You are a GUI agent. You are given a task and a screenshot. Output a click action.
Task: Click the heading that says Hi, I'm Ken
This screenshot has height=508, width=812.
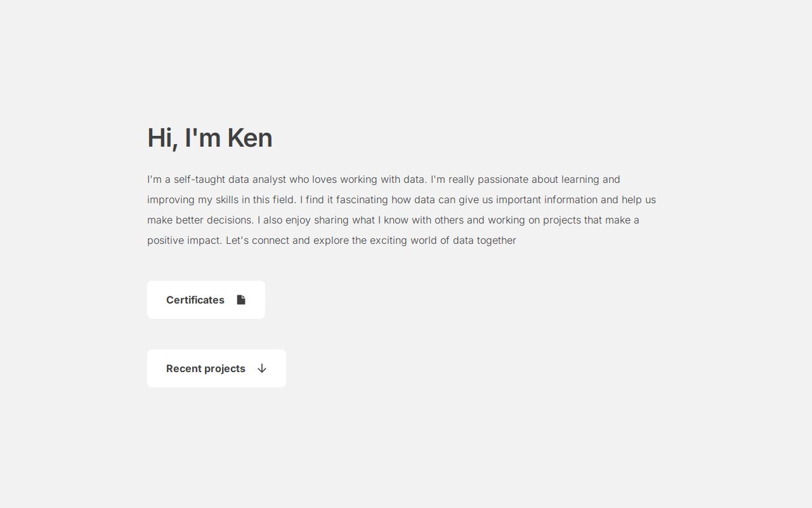point(209,137)
